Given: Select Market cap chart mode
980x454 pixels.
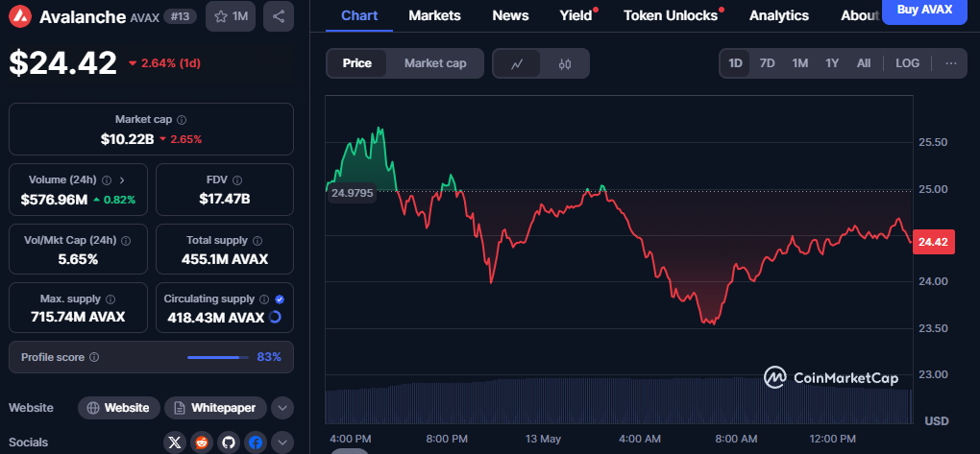Looking at the screenshot, I should coord(435,63).
